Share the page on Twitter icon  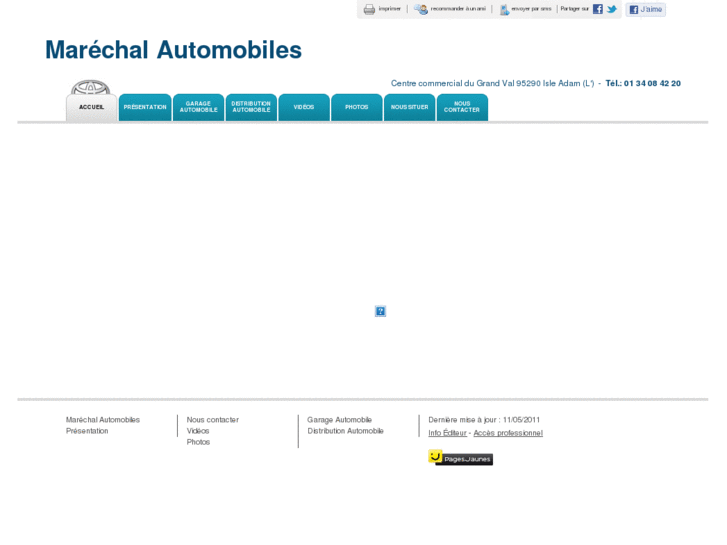click(x=612, y=9)
